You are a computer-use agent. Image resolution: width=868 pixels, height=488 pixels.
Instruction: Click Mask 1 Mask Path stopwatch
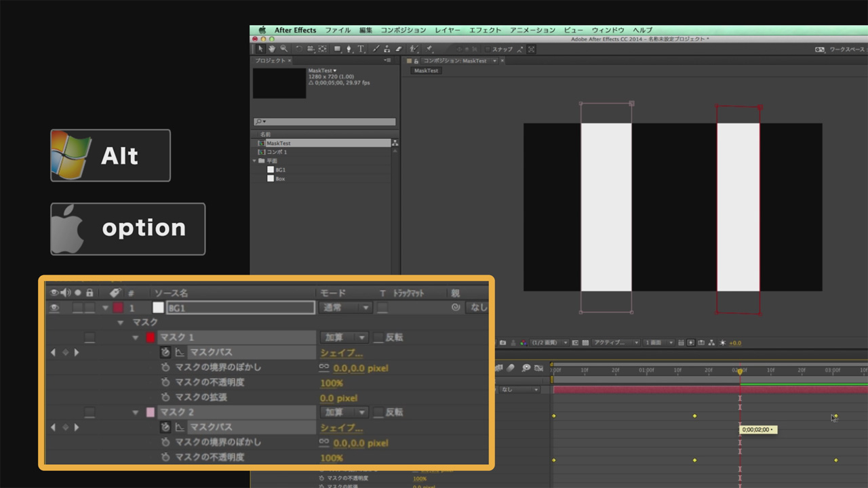[x=165, y=352]
